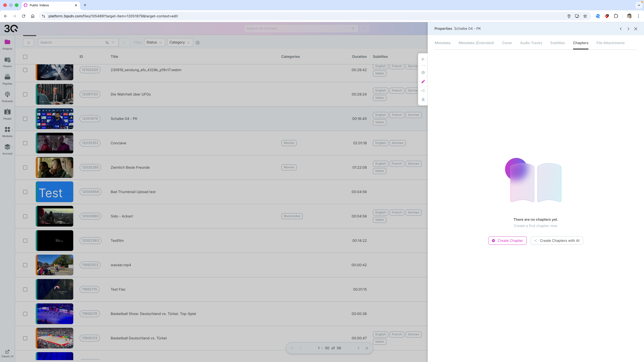Go to next properties item chevron
644x362 pixels.
(x=628, y=29)
